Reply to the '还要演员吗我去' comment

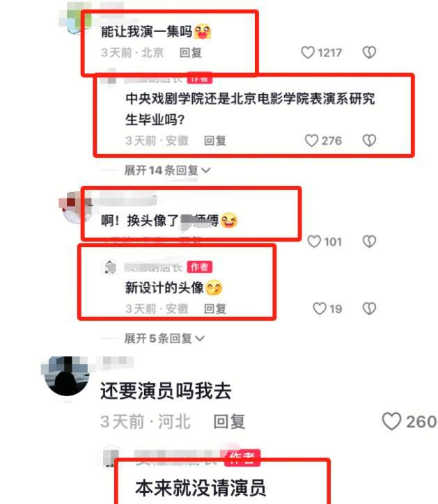[229, 421]
